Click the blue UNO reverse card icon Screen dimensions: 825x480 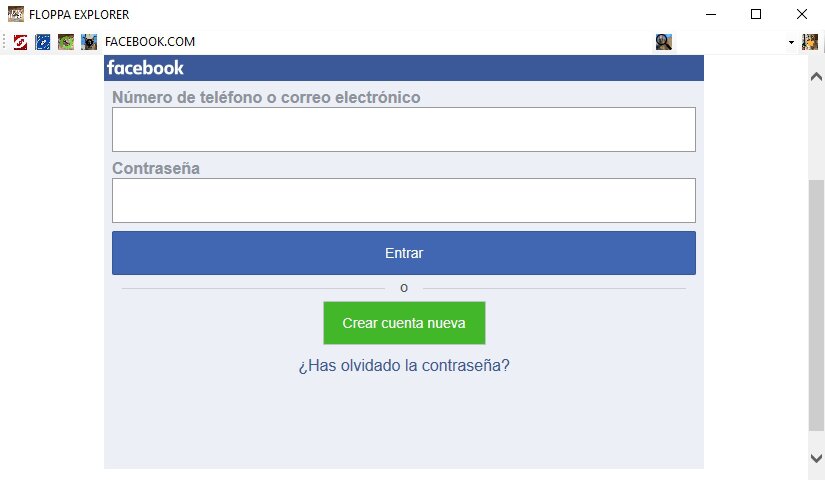pos(43,42)
